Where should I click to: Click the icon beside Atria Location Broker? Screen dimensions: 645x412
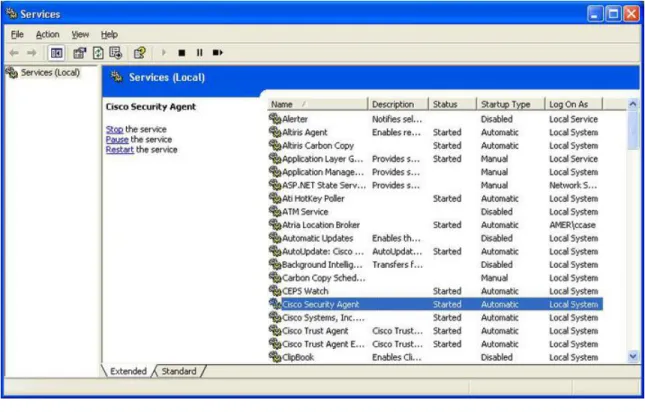(x=274, y=225)
